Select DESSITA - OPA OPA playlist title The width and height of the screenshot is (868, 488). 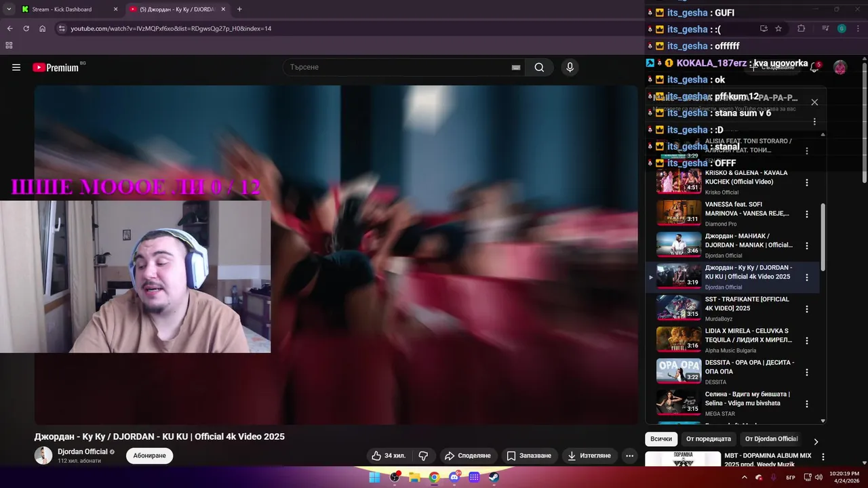[x=749, y=367]
